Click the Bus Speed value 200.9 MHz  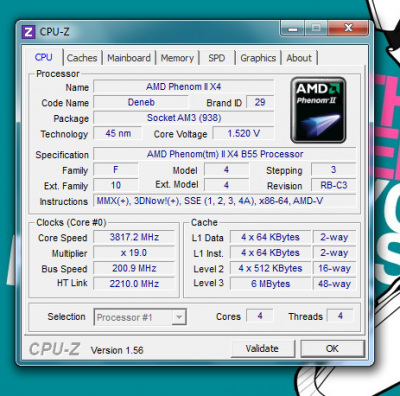[134, 268]
